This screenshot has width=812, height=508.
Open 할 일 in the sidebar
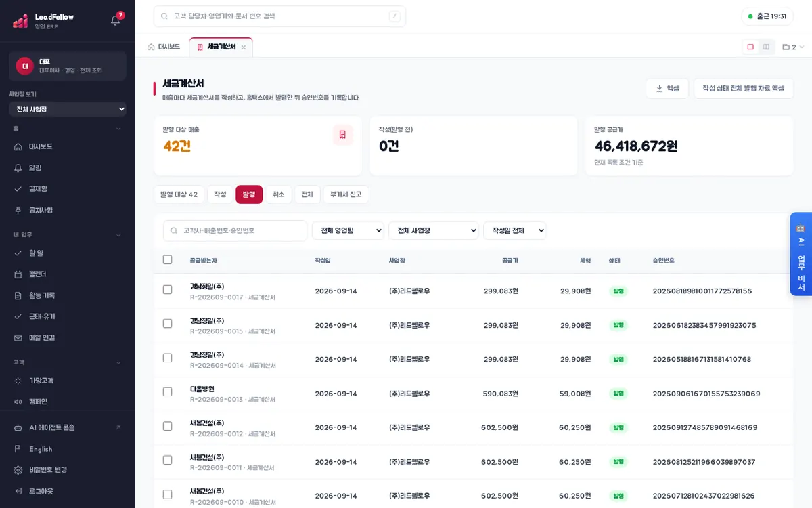pos(68,253)
